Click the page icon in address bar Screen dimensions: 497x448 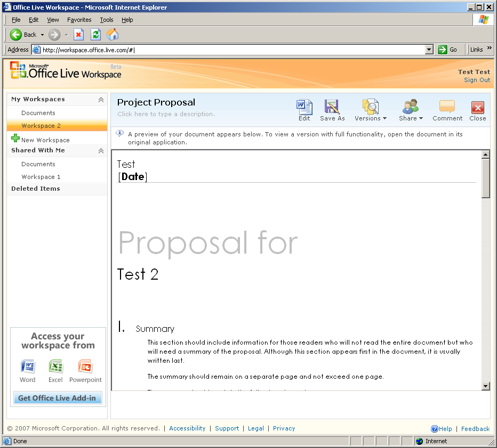point(37,50)
